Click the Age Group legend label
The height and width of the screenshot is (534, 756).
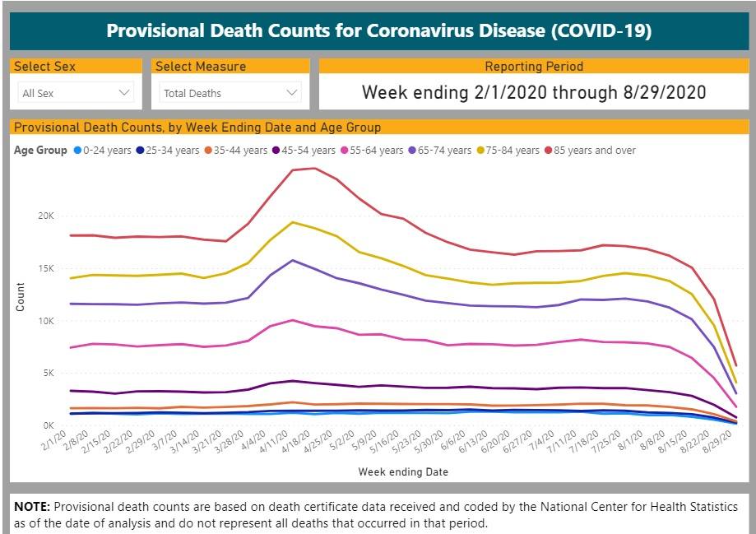coord(39,150)
